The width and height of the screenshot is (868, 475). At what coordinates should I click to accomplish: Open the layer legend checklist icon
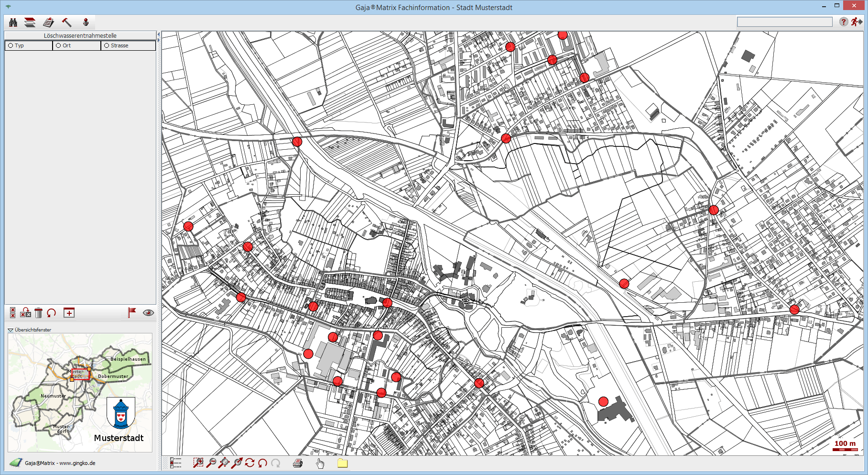(175, 463)
